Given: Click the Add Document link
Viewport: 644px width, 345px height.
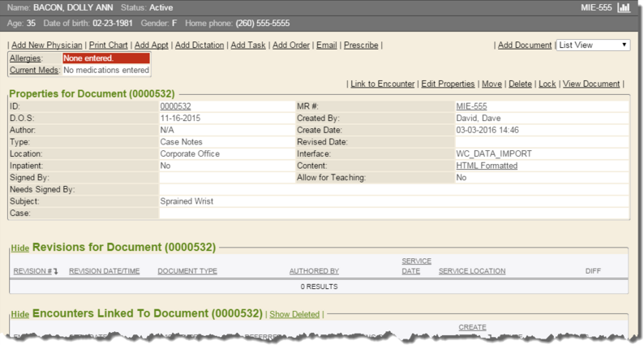Looking at the screenshot, I should click(525, 45).
